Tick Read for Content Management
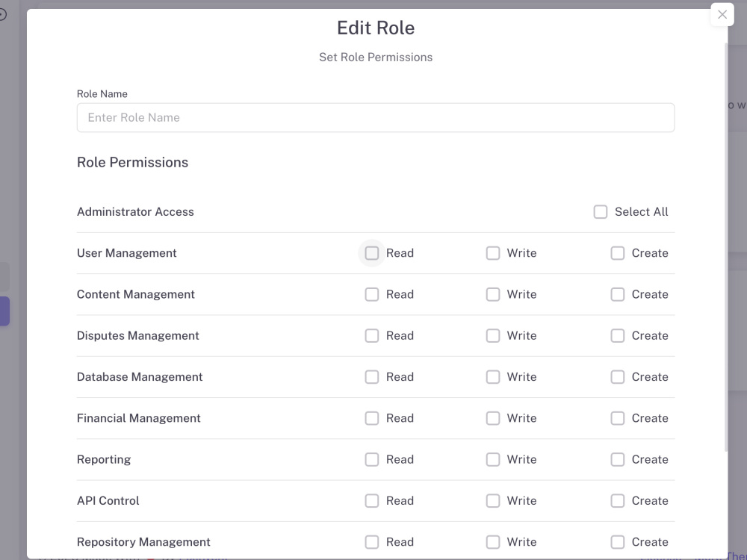The image size is (747, 560). [x=371, y=294]
